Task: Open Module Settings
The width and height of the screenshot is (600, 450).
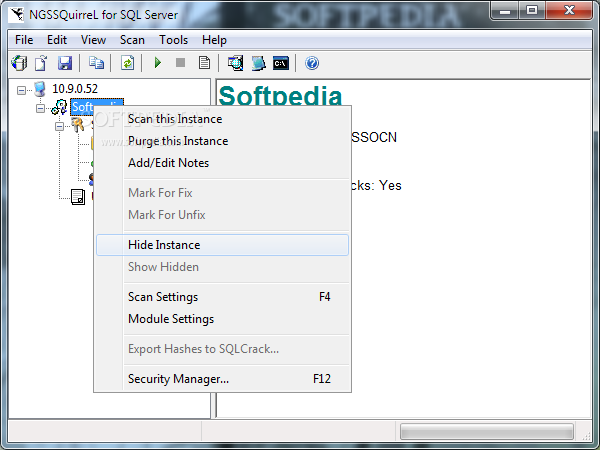Action: click(222, 319)
